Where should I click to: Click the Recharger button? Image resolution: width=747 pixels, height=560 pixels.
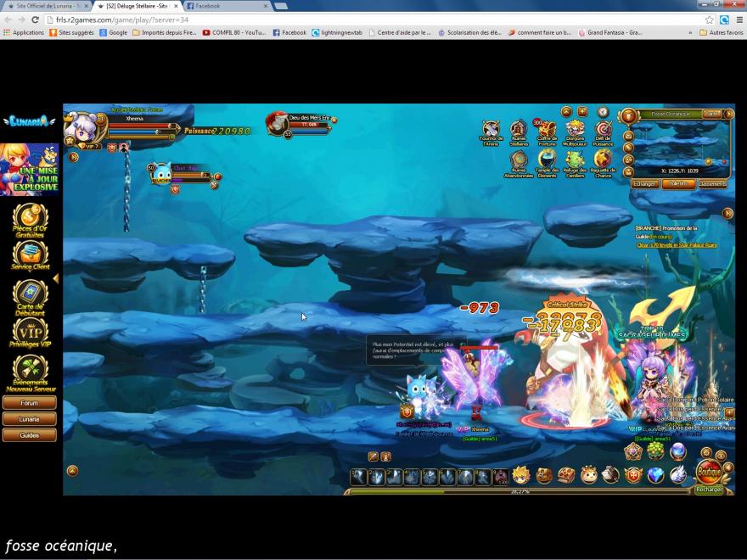[x=709, y=490]
